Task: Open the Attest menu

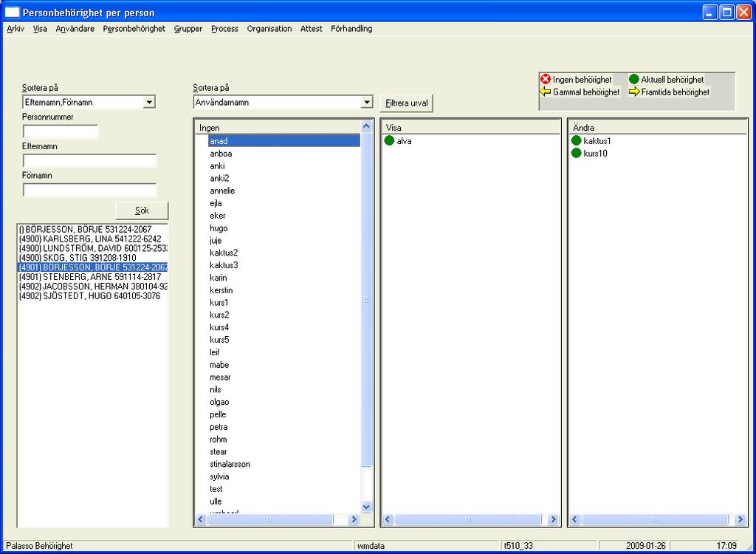Action: tap(312, 29)
